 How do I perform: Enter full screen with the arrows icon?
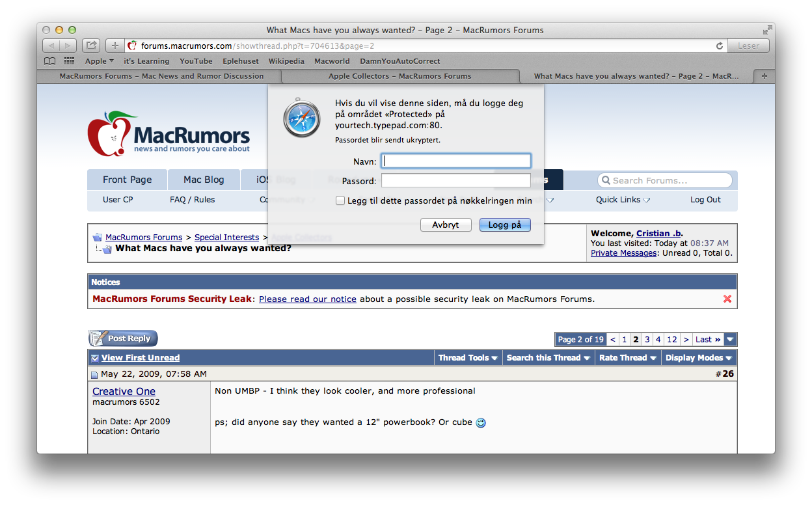[767, 30]
